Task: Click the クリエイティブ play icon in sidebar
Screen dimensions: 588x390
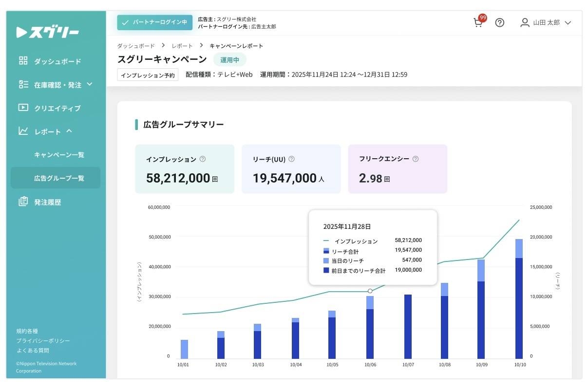Action: [23, 108]
